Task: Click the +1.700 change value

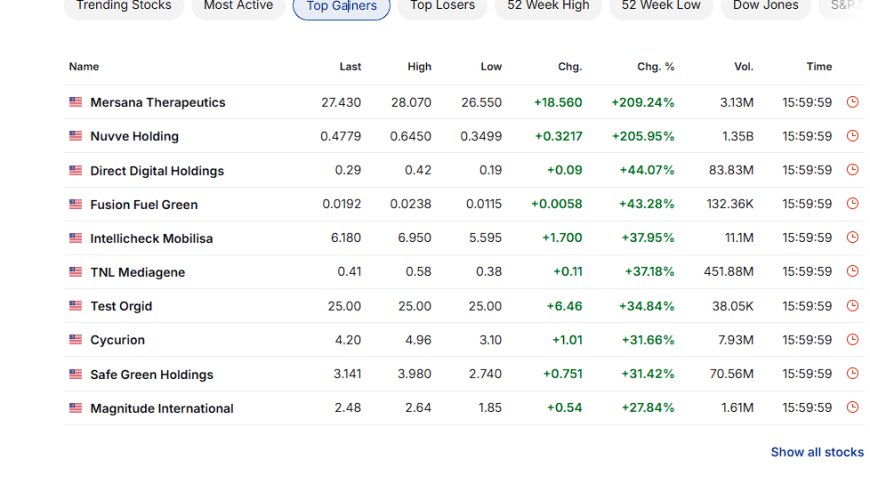Action: (562, 238)
